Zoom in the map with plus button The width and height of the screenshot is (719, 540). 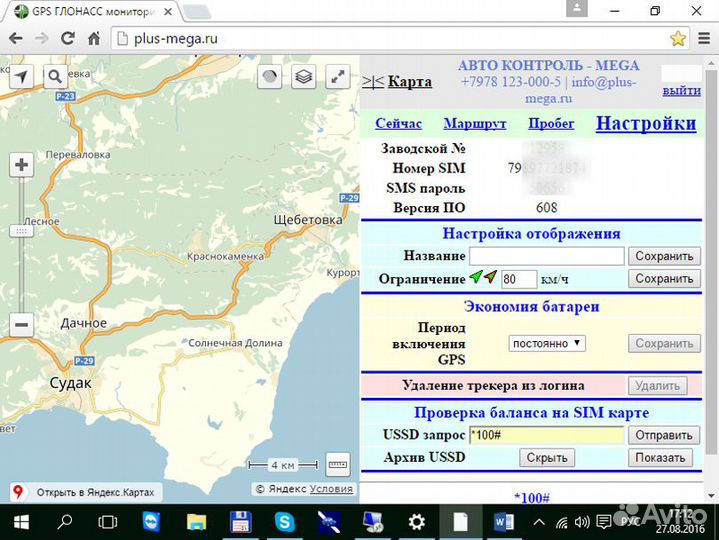click(22, 165)
